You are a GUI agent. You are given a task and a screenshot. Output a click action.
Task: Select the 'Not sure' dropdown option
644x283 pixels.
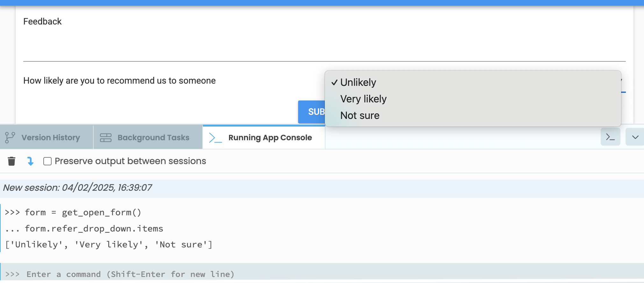click(360, 115)
